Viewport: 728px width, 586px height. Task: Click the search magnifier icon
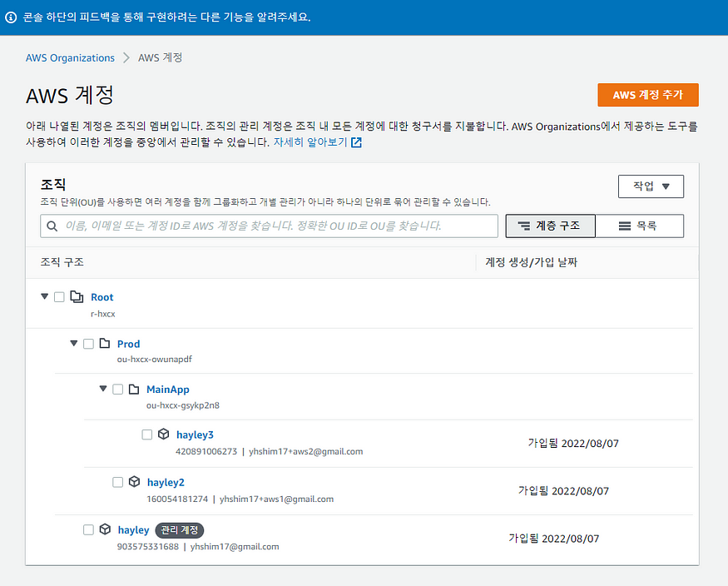(x=52, y=226)
